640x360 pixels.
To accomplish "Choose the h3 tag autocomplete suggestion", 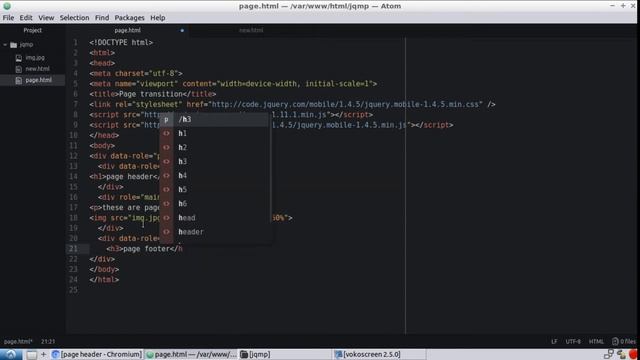I will click(x=214, y=162).
